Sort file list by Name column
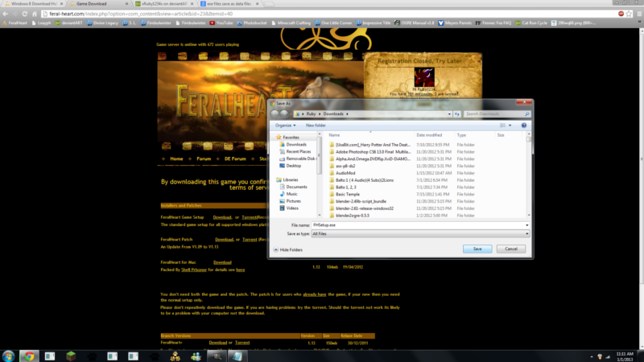This screenshot has width=644, height=362. pos(334,135)
